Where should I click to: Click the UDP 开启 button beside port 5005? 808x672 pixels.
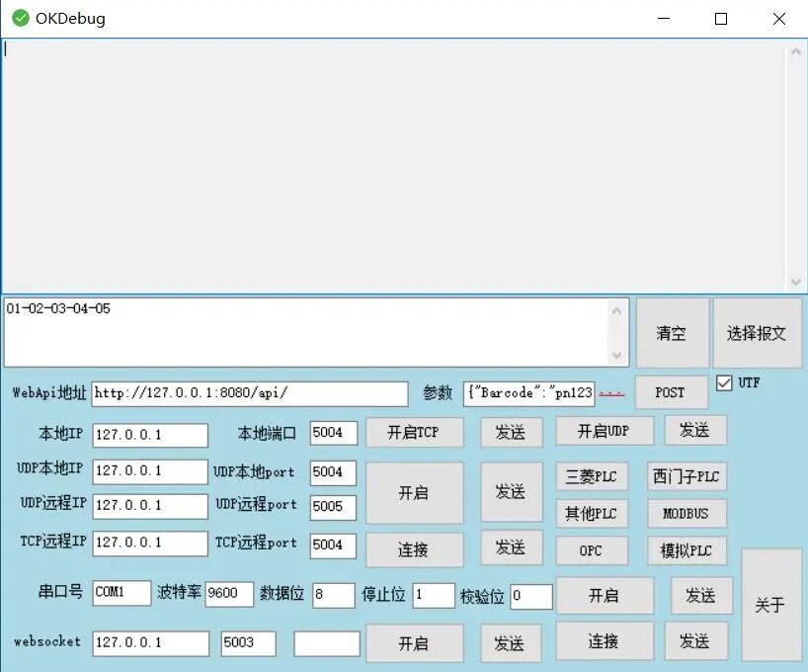414,492
